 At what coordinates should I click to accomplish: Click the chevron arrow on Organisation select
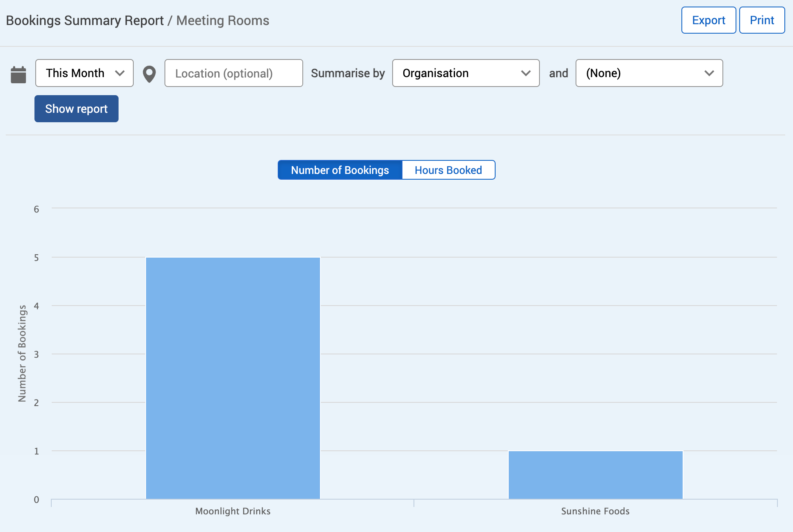[x=526, y=73]
